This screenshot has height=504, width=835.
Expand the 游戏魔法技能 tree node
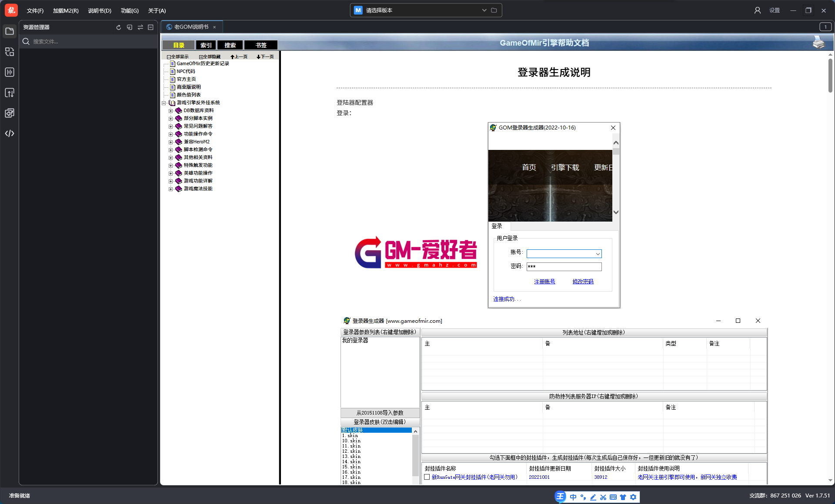pyautogui.click(x=171, y=189)
